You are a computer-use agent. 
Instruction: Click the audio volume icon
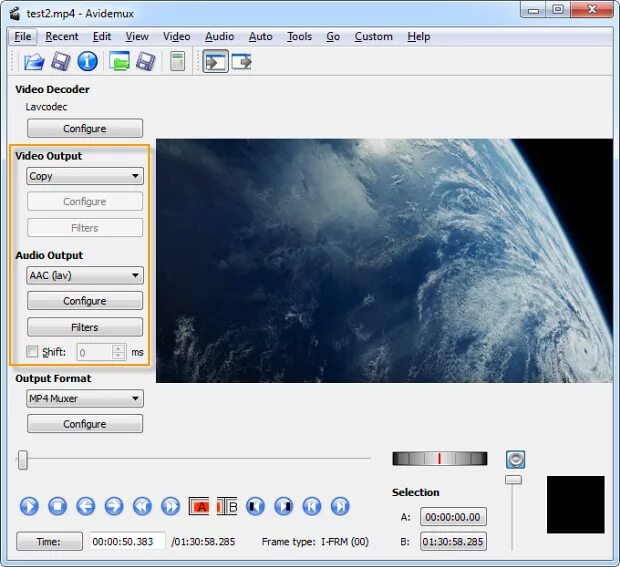(x=515, y=459)
